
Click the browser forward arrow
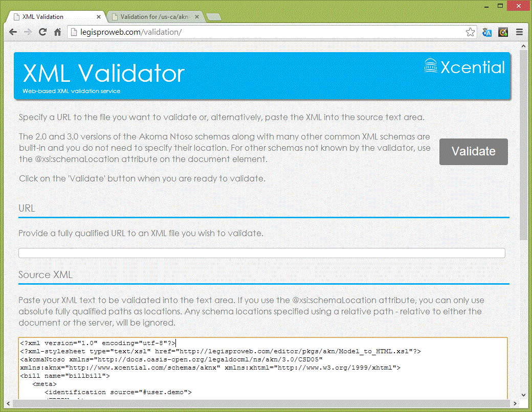[x=28, y=32]
